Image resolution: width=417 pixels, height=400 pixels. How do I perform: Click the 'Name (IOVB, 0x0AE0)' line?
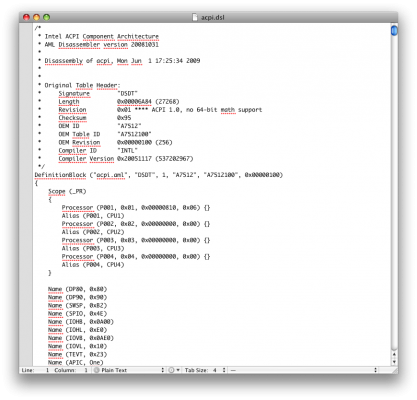[x=81, y=338]
